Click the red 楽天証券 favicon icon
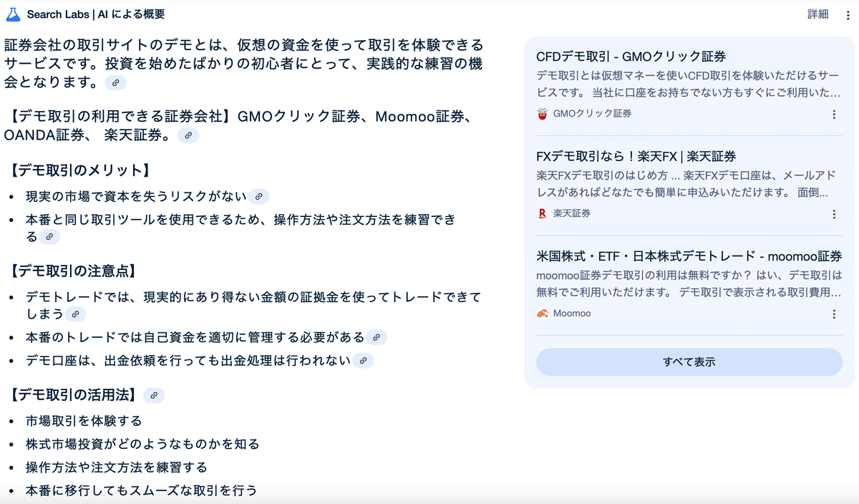Screen dimensions: 859x504 coord(542,213)
